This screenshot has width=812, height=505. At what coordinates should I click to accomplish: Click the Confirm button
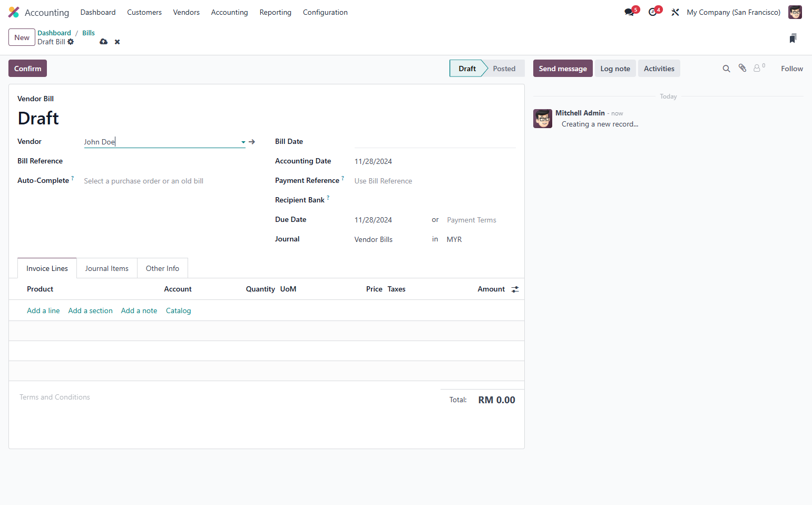(27, 69)
